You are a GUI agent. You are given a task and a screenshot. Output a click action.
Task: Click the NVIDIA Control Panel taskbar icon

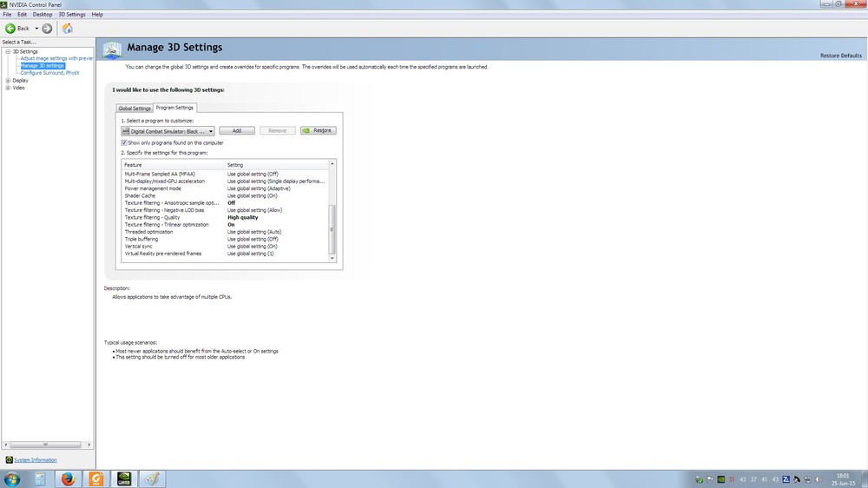[124, 478]
